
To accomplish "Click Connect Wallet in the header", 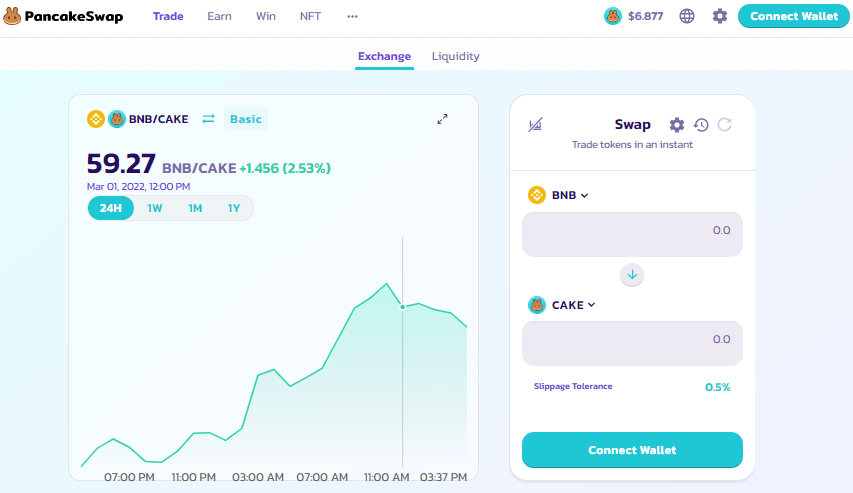I will (x=794, y=16).
